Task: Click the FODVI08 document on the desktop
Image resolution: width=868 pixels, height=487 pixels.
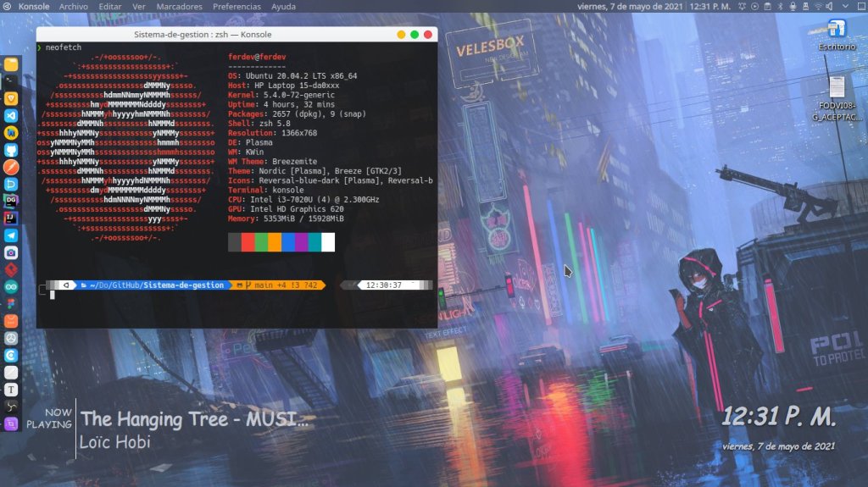Action: pos(837,97)
